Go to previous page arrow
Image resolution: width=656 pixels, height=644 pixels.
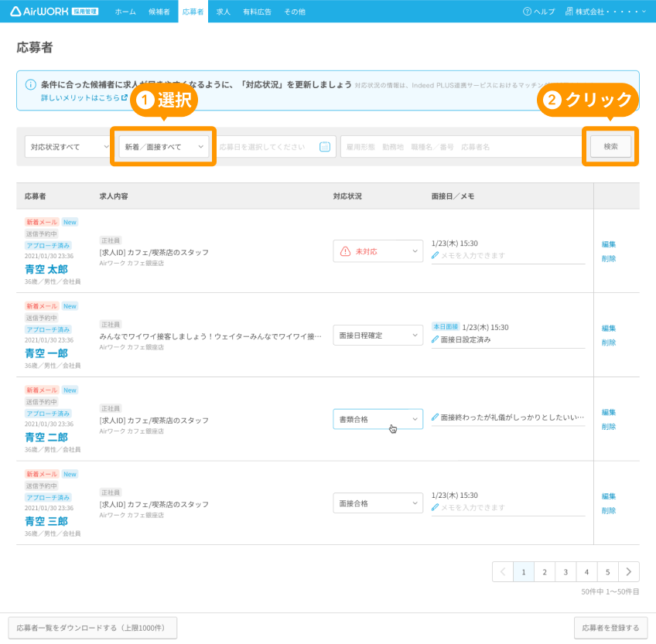click(x=503, y=571)
